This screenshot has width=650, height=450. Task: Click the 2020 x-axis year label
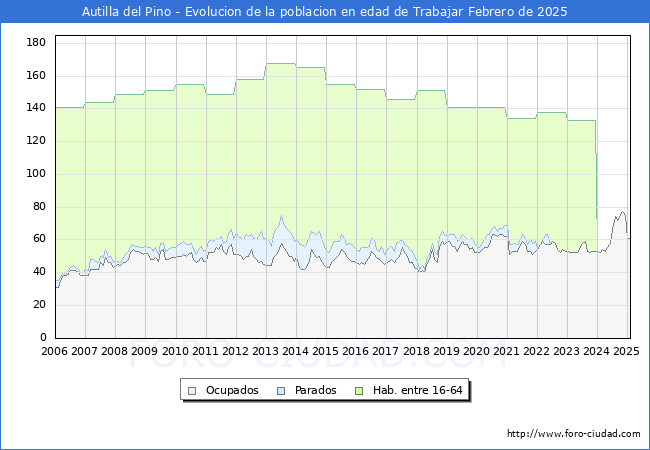[476, 351]
